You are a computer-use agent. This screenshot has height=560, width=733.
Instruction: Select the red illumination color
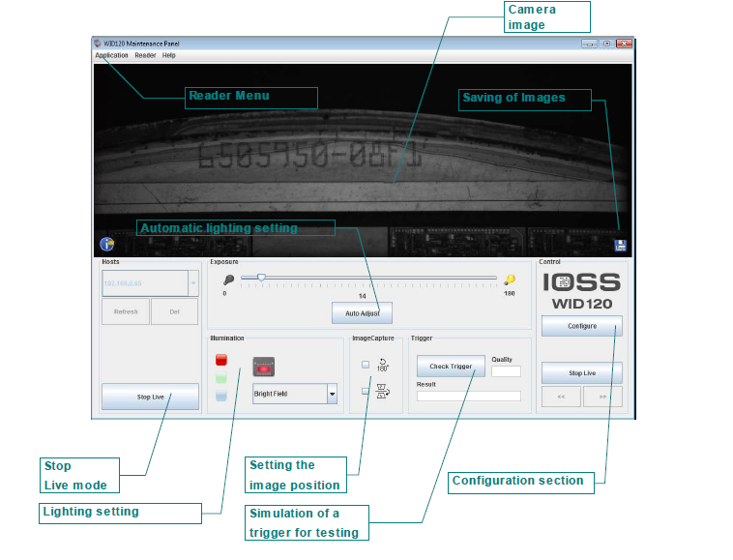(x=221, y=360)
